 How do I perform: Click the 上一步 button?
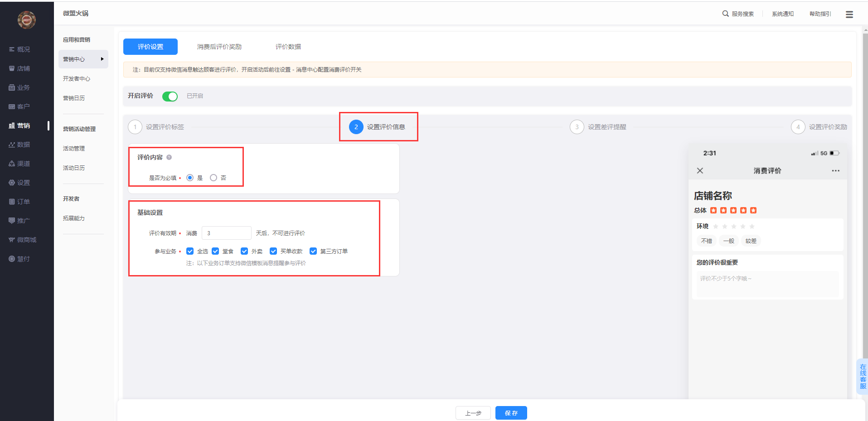[473, 413]
